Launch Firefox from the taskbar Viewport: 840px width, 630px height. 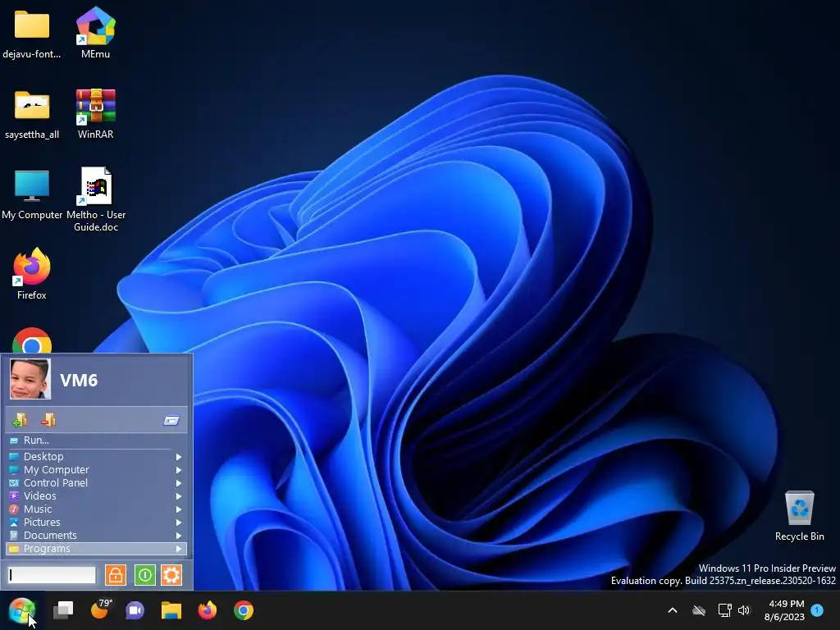(208, 610)
